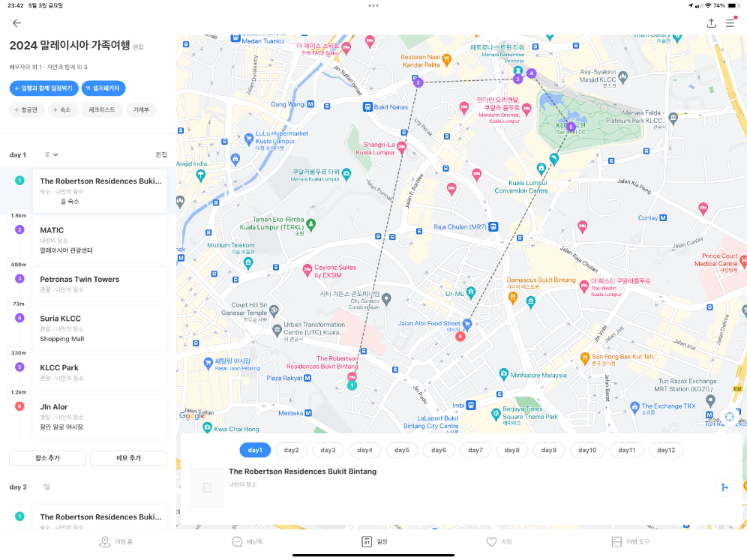Select red map marker 6 at Jalan Alor

click(x=460, y=336)
